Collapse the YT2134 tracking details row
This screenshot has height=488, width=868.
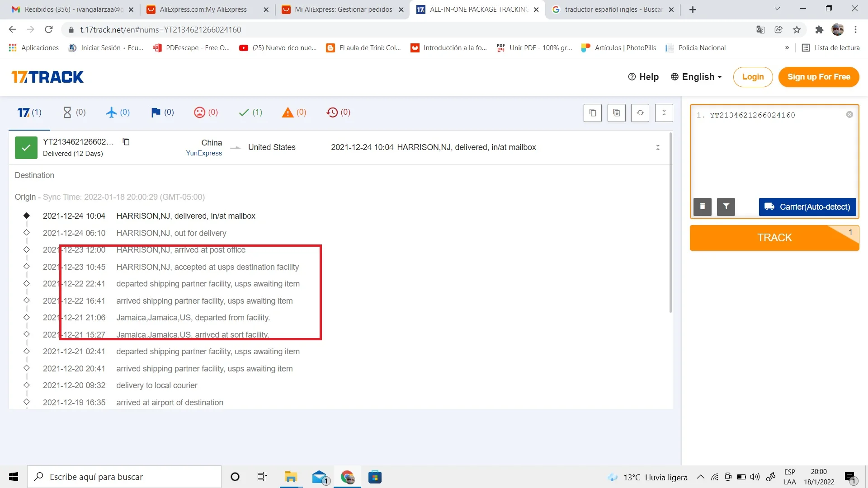(x=658, y=148)
